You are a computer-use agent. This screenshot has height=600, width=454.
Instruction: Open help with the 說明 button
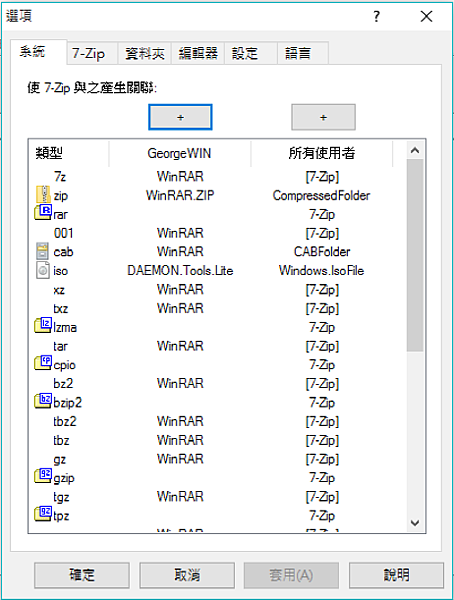tap(396, 575)
